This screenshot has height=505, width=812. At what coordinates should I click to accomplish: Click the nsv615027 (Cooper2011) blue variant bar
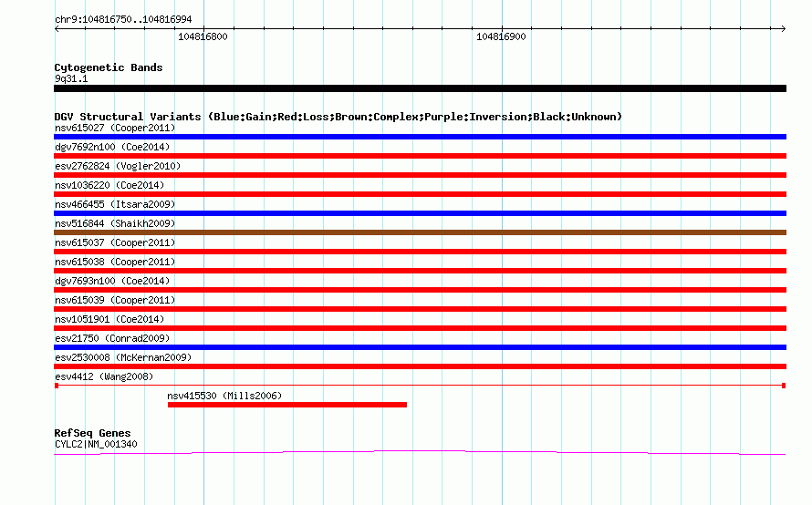click(420, 137)
